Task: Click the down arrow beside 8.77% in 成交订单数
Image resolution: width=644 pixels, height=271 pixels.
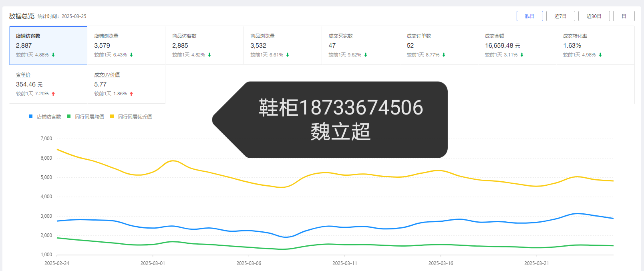Action: tap(444, 55)
